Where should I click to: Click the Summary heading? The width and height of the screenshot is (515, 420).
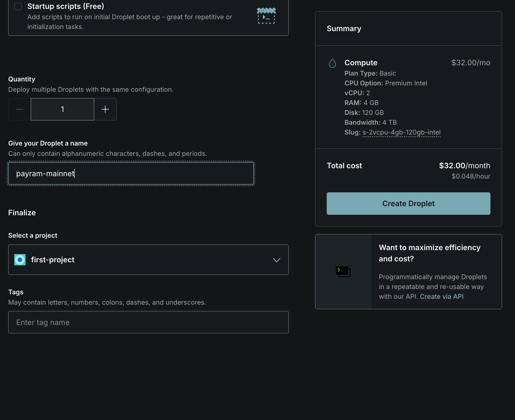(344, 29)
